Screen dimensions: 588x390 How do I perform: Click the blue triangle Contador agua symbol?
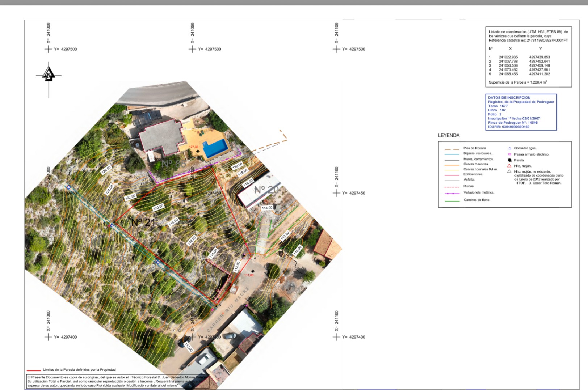(x=509, y=148)
